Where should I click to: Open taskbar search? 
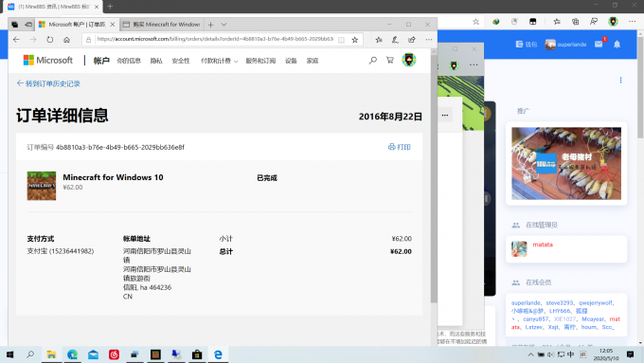click(30, 354)
